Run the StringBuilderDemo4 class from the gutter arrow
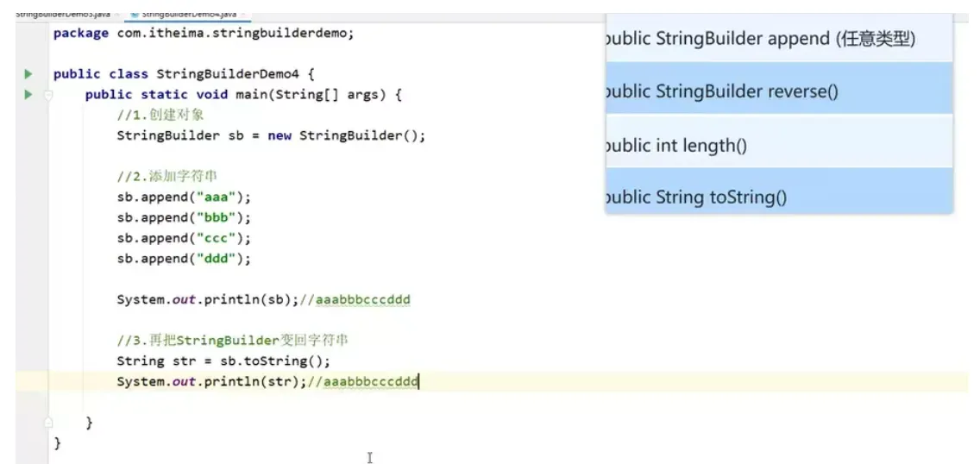The width and height of the screenshot is (980, 464). (x=28, y=74)
